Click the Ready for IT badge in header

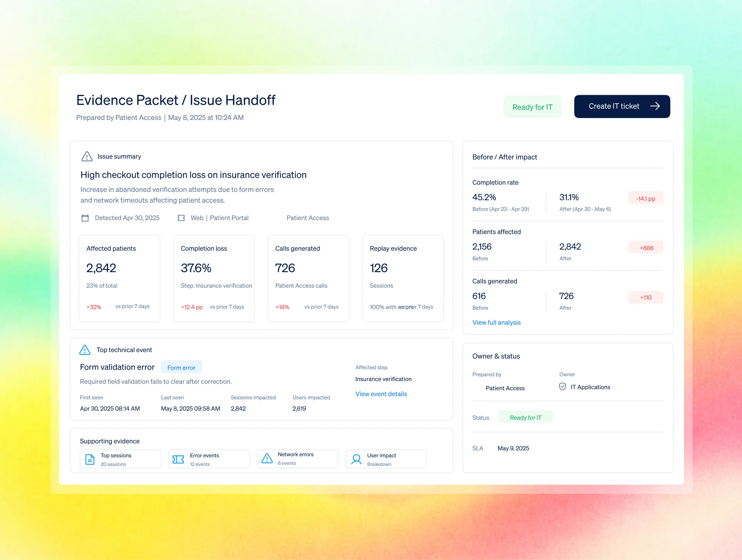[532, 107]
